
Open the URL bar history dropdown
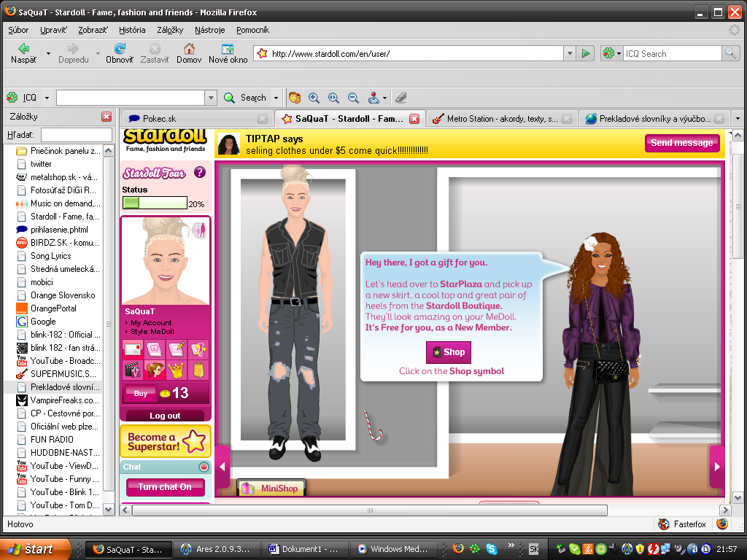(570, 53)
